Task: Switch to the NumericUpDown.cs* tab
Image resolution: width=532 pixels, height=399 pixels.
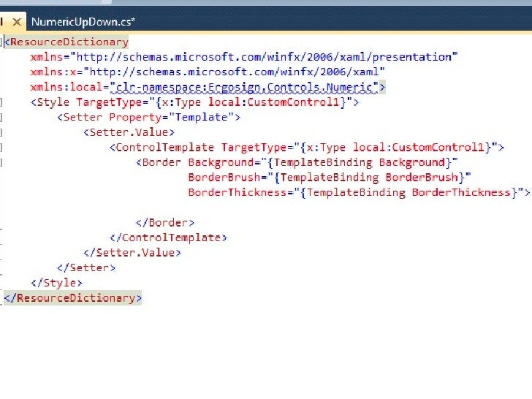Action: click(83, 22)
